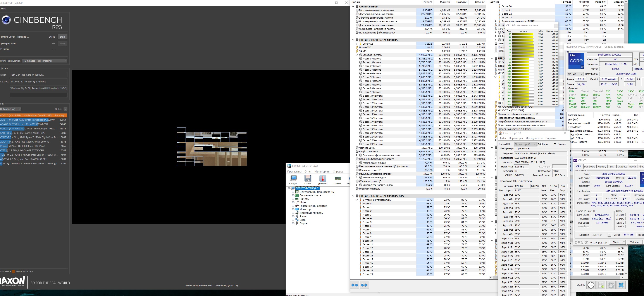Click the Память memory module icon
Image resolution: width=644 pixels, height=296 pixels.
pyautogui.click(x=337, y=179)
